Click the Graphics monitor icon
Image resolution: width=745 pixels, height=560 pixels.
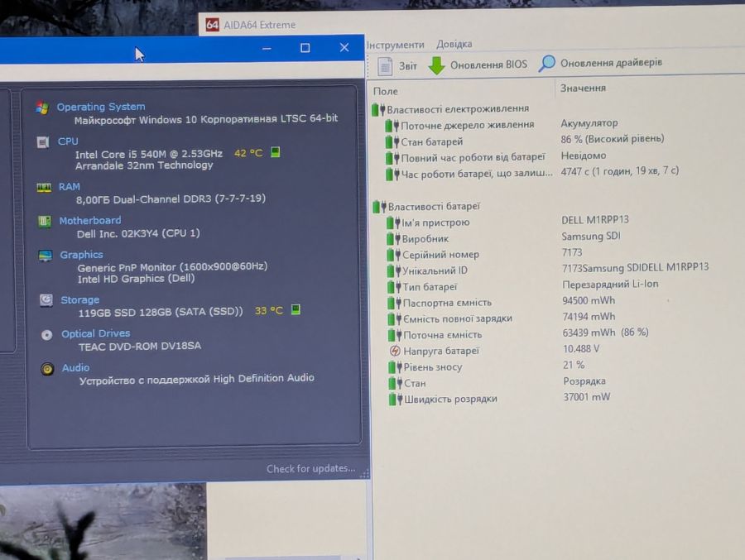46,256
